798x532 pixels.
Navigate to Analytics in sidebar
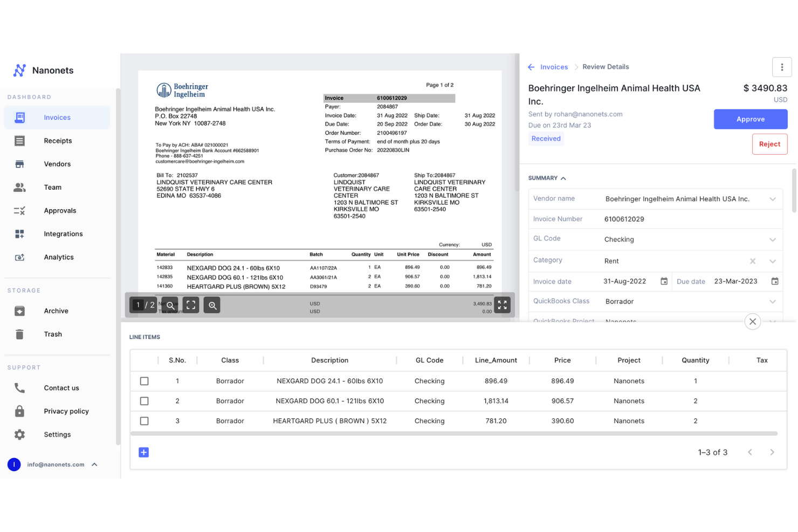point(58,257)
